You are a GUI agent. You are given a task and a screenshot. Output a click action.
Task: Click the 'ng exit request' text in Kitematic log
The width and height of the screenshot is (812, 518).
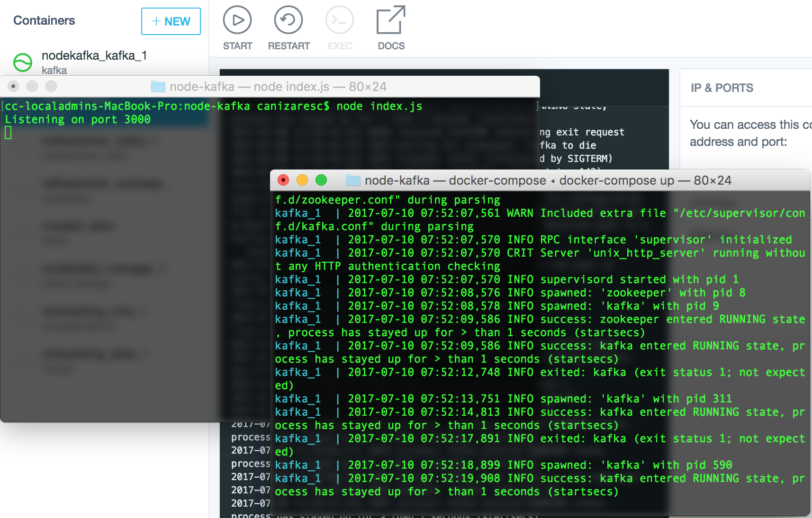[x=582, y=132]
